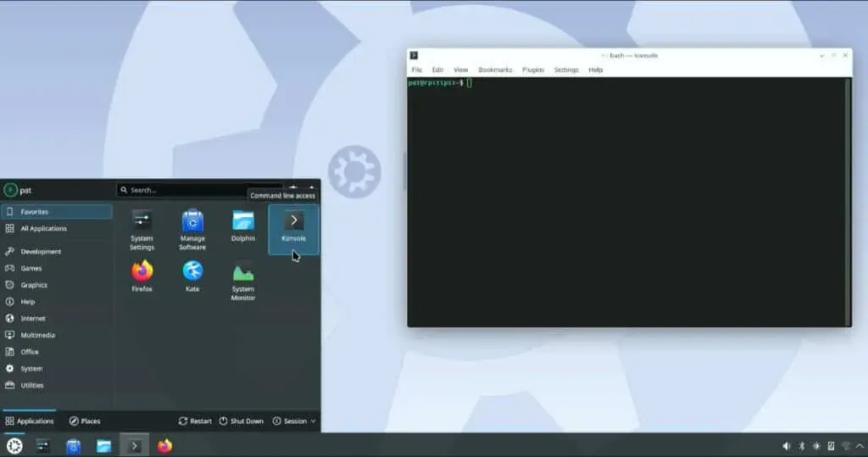The width and height of the screenshot is (868, 457).
Task: Open the Dolphin folder icon in the taskbar
Action: pyautogui.click(x=103, y=446)
